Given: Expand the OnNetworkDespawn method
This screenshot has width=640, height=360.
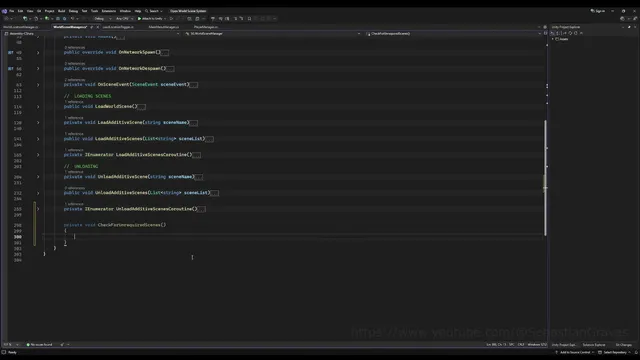Looking at the screenshot, I should pos(38,69).
